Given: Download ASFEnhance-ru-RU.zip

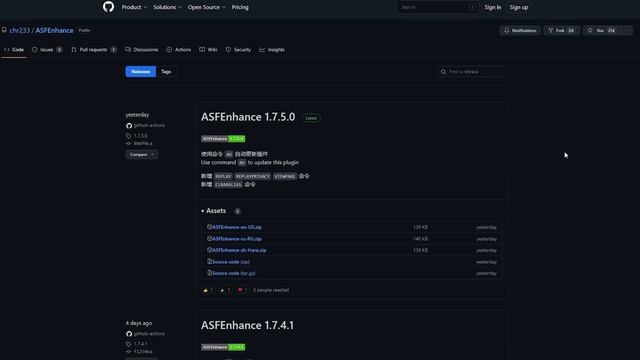Looking at the screenshot, I should point(237,239).
